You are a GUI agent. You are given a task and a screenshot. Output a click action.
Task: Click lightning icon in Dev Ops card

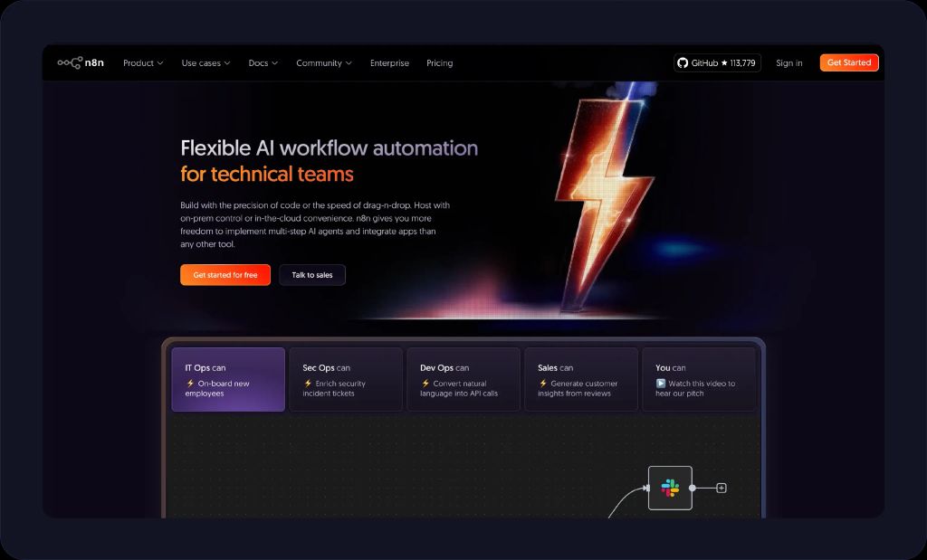click(x=425, y=384)
